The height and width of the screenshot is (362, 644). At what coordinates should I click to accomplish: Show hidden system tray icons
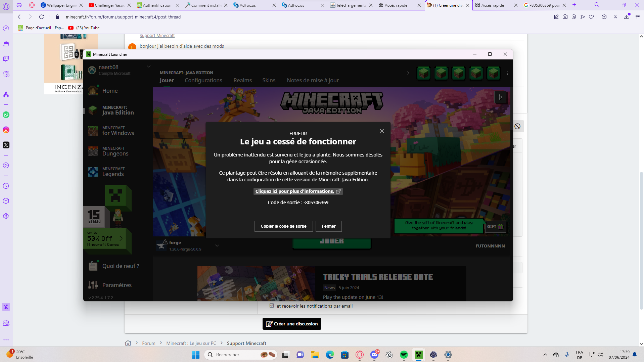click(545, 355)
